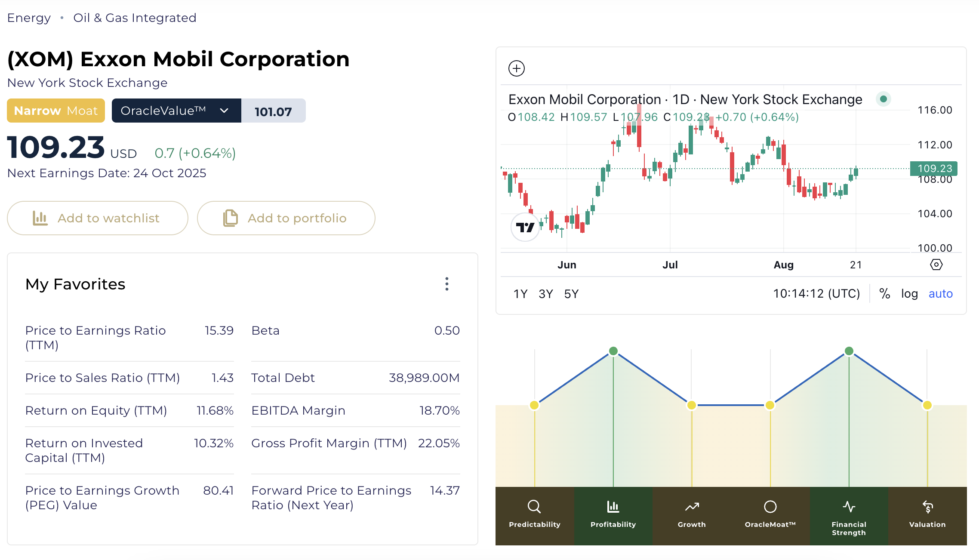979x560 pixels.
Task: Select the 1Y chart range
Action: 520,294
